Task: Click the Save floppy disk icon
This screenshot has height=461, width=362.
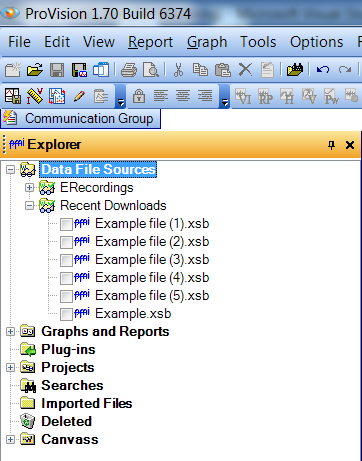Action: point(57,70)
